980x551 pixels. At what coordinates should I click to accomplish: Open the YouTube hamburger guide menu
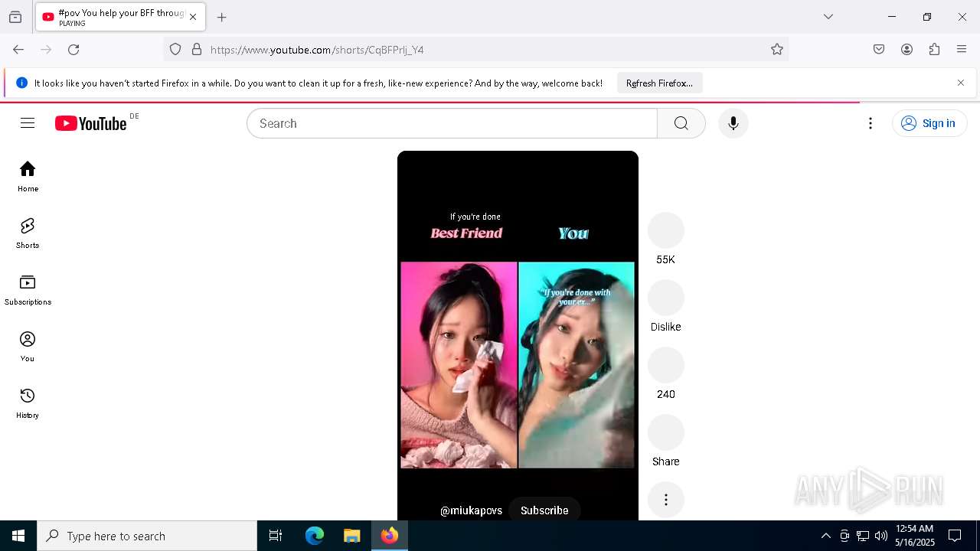(x=28, y=123)
